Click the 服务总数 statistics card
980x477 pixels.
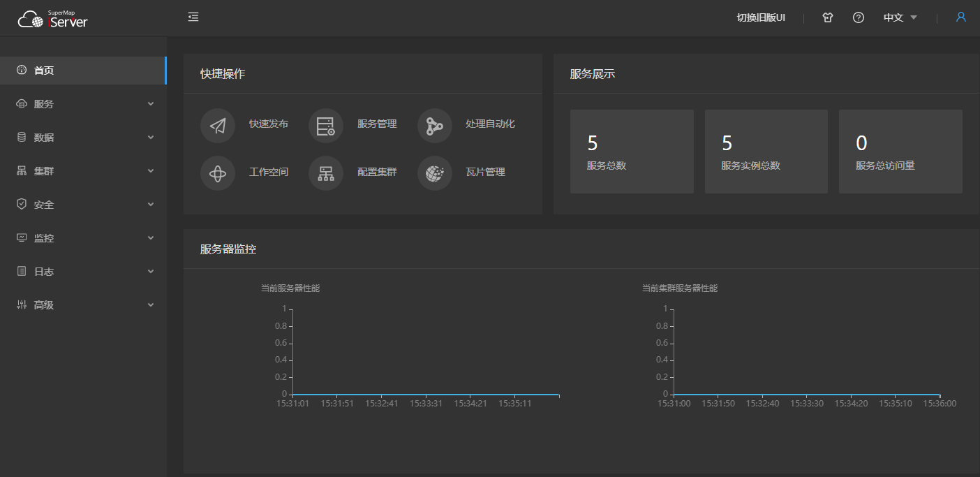632,151
